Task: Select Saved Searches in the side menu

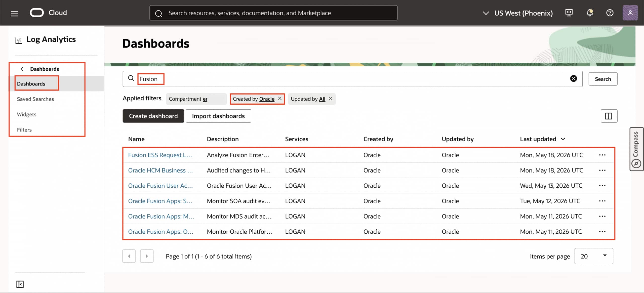Action: pyautogui.click(x=35, y=99)
